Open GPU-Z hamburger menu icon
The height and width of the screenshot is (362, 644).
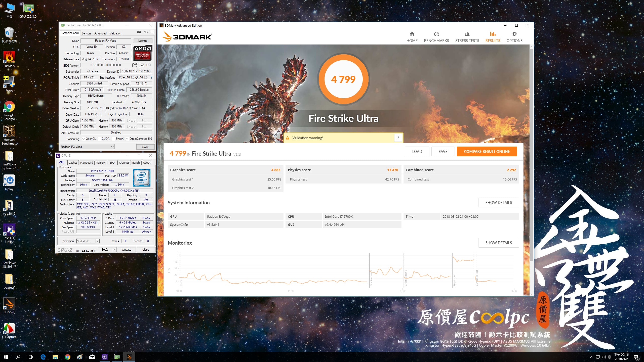click(152, 32)
